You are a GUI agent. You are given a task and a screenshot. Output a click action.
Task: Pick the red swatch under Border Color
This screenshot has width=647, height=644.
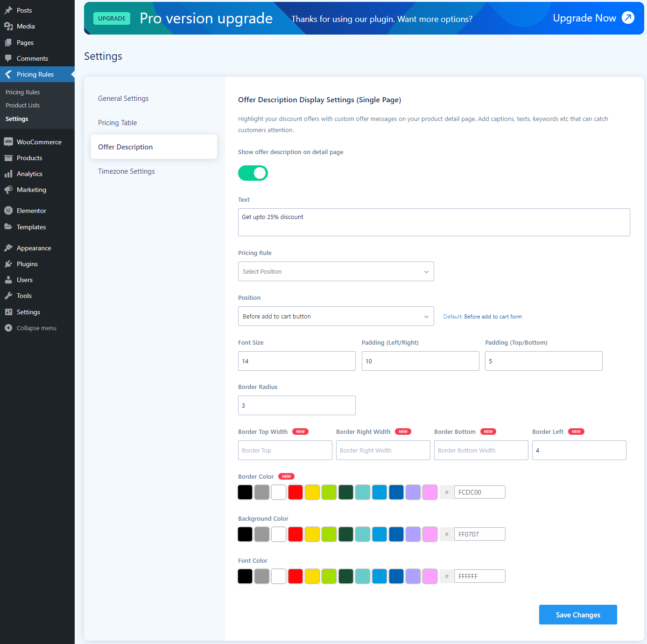[295, 492]
